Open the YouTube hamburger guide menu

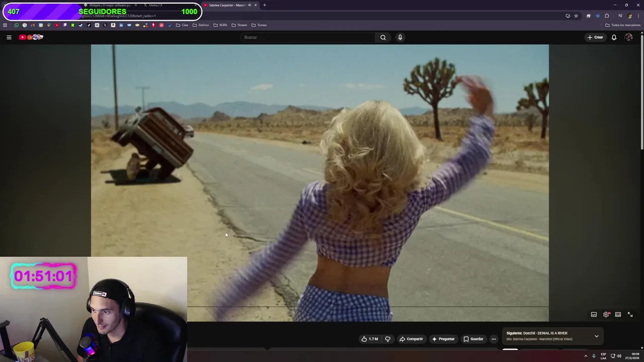9,37
